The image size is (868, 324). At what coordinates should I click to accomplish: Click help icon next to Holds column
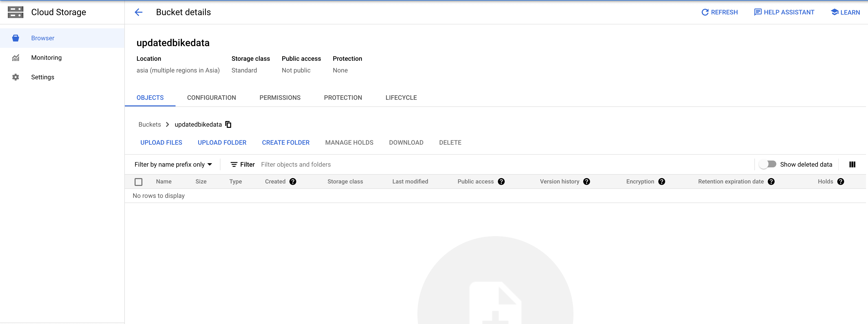click(840, 182)
